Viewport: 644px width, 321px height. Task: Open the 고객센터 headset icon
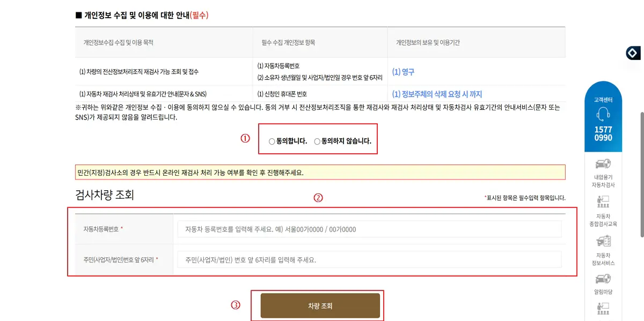coord(603,114)
